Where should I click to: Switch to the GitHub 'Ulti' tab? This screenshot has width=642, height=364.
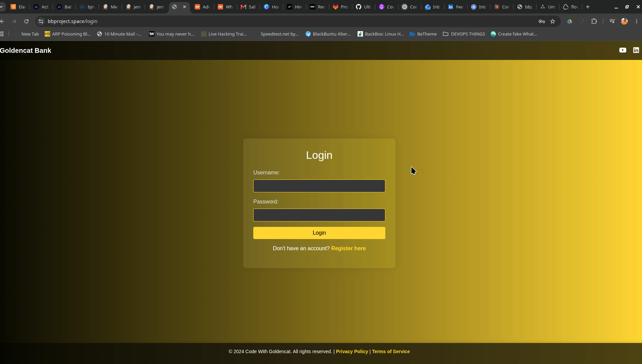pos(364,7)
